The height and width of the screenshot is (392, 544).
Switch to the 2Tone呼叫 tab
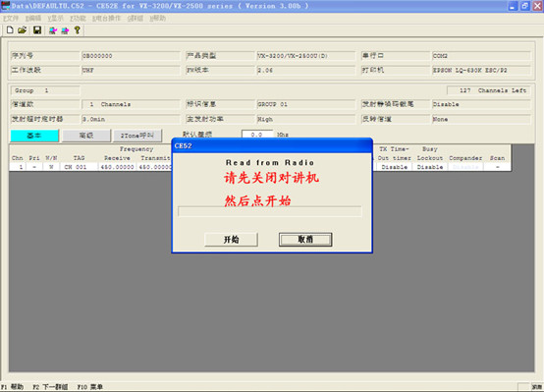coord(137,136)
